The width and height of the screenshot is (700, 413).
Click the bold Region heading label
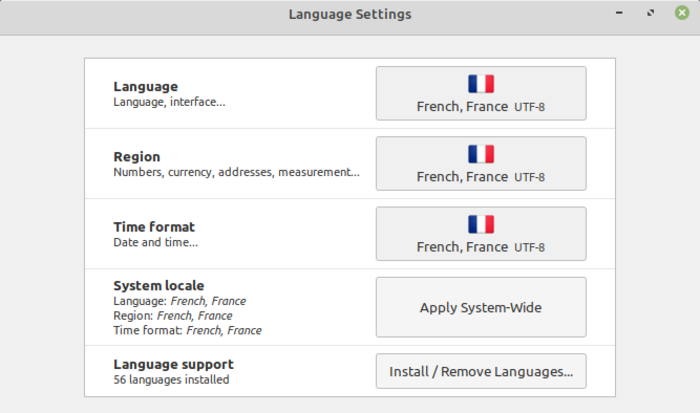click(137, 157)
